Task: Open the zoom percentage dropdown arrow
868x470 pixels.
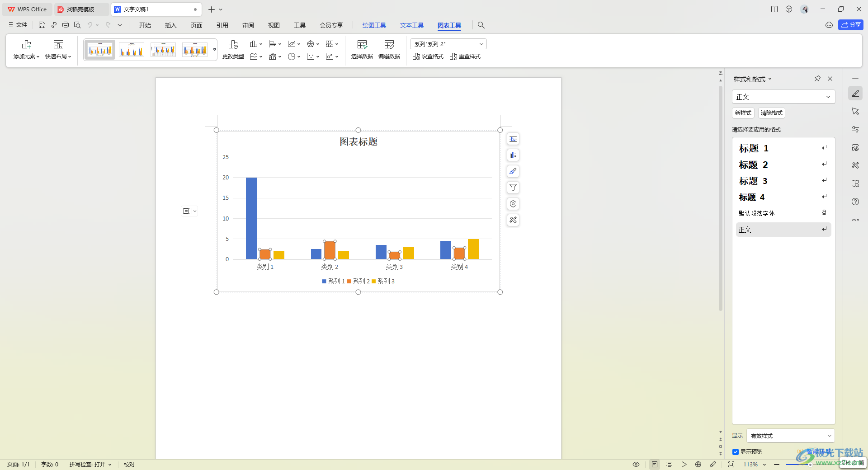Action: pos(765,465)
